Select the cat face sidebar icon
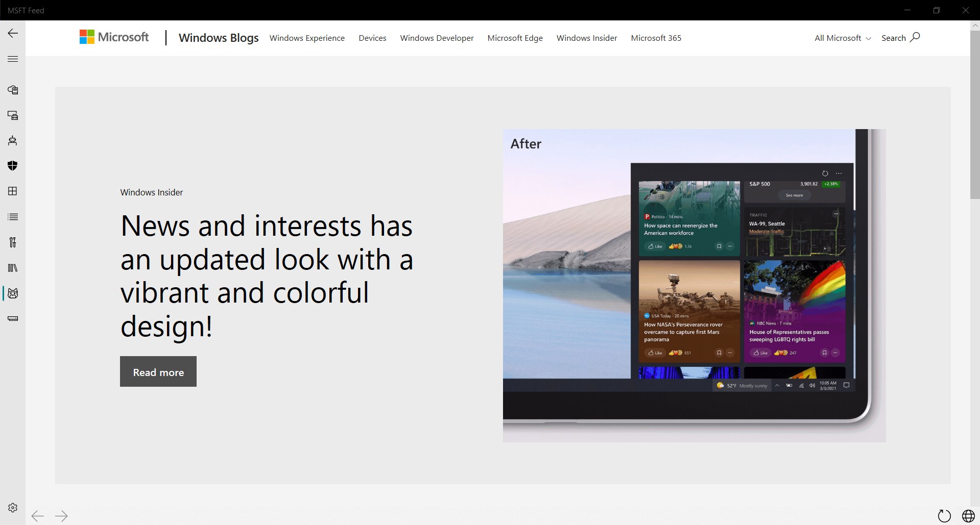Screen dimensions: 980x525 (x=13, y=293)
